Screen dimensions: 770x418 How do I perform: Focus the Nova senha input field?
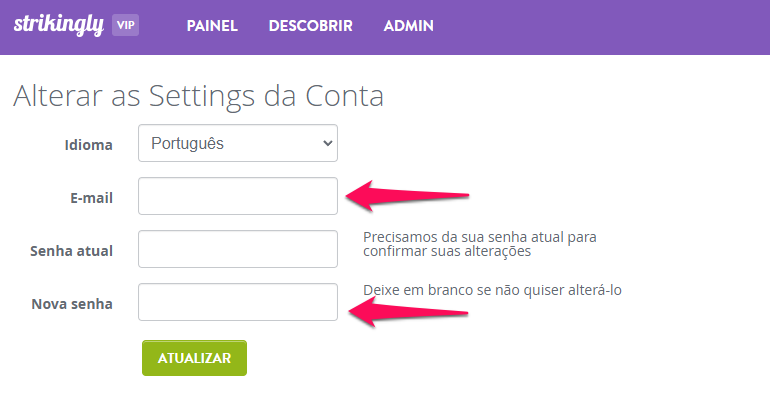pyautogui.click(x=238, y=302)
